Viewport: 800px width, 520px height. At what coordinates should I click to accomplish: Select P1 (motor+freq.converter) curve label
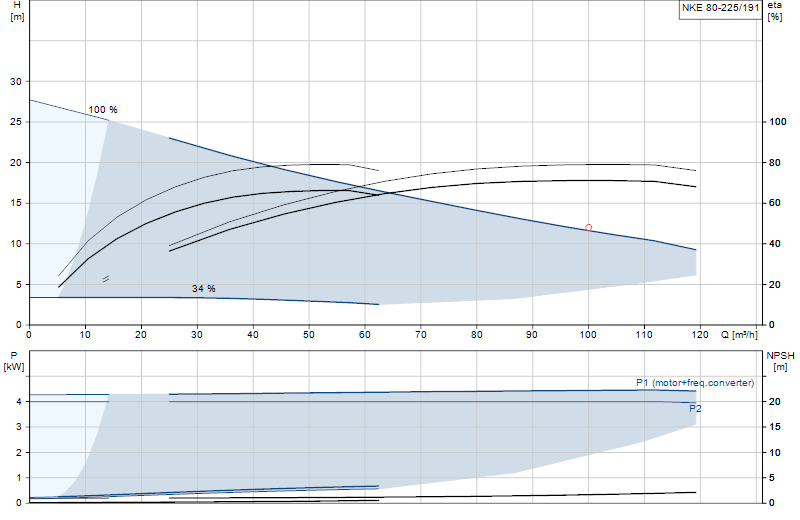coord(695,383)
